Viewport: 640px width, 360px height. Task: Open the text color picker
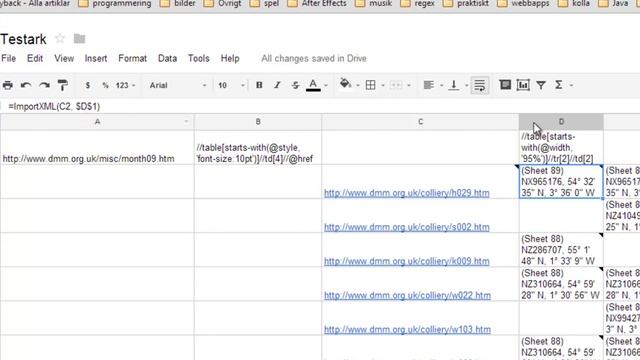[x=313, y=85]
